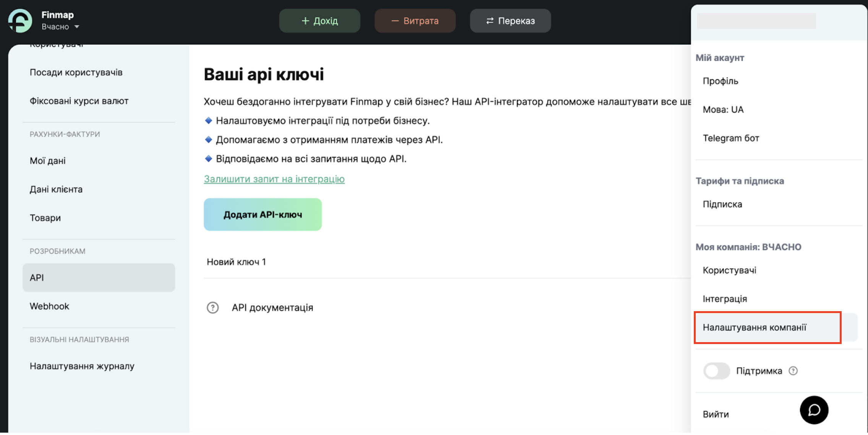Open Профіль in account menu
Viewport: 868px width, 435px height.
(x=721, y=81)
